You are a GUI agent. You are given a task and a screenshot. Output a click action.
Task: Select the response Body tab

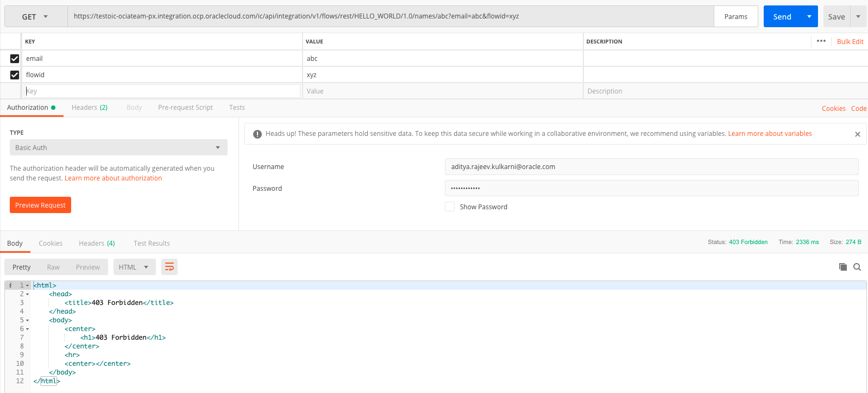pyautogui.click(x=15, y=244)
